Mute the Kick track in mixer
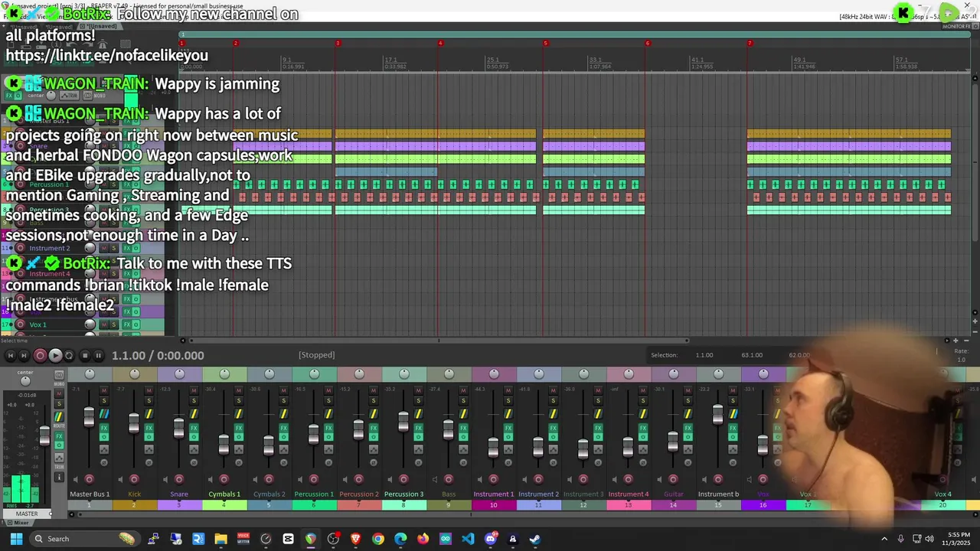Viewport: 980px width, 551px height. click(x=149, y=390)
